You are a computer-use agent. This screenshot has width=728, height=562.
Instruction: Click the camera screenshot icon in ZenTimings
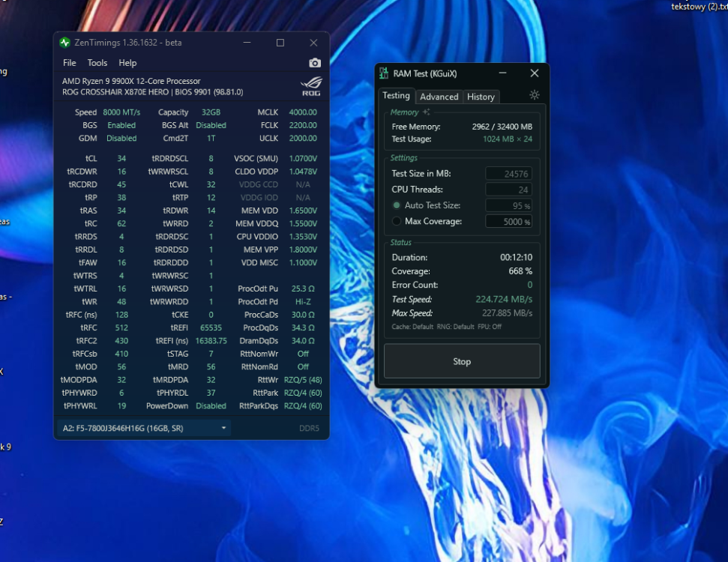click(315, 63)
